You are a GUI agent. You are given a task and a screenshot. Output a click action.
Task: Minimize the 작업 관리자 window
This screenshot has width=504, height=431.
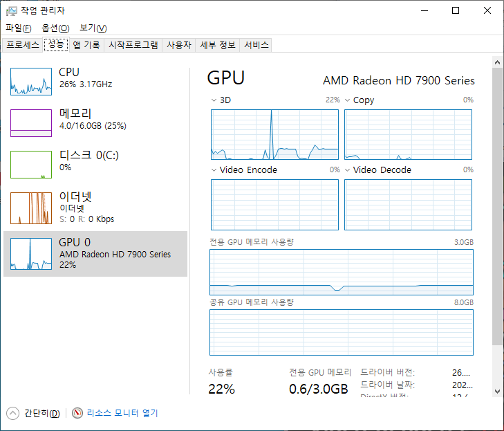point(424,10)
